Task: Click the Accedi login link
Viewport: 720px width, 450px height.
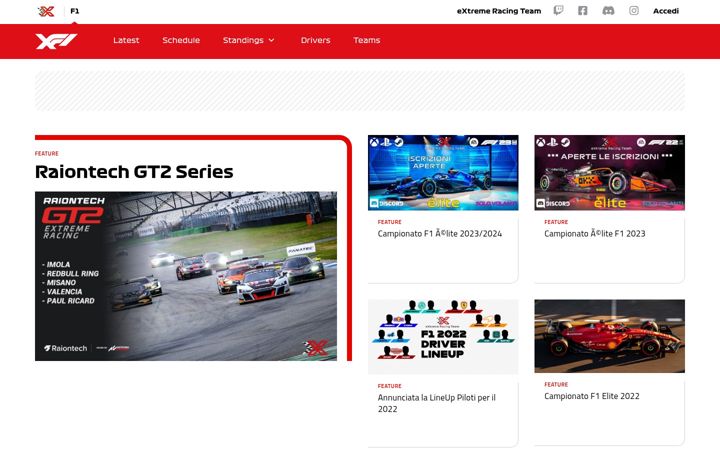Action: pyautogui.click(x=666, y=11)
